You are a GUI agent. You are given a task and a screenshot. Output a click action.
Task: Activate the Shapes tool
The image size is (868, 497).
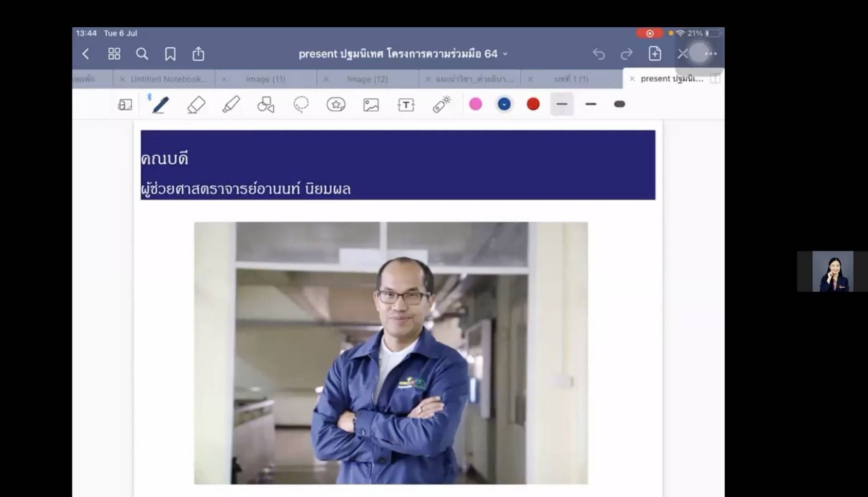click(x=266, y=105)
